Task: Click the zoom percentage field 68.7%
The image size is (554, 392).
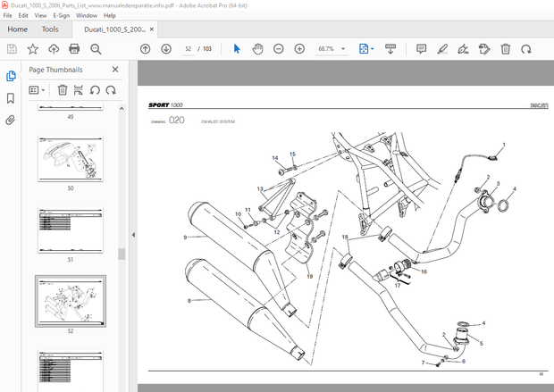Action: (326, 49)
